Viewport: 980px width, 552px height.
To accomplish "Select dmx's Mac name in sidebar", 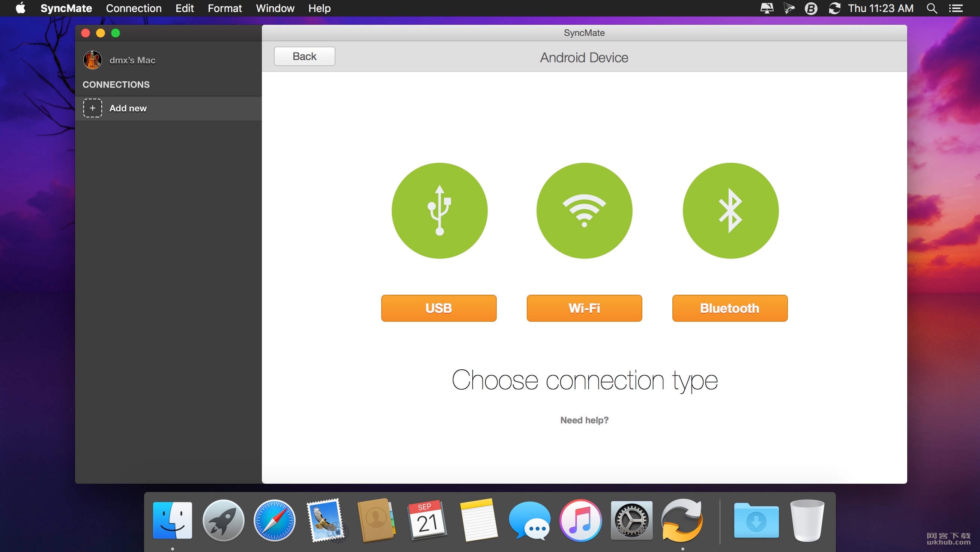I will click(132, 60).
